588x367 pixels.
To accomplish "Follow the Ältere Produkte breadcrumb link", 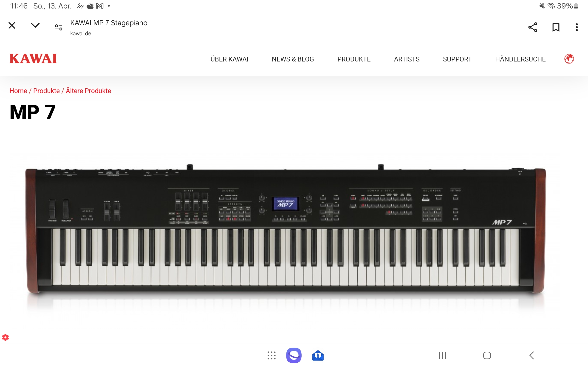I will coord(88,91).
